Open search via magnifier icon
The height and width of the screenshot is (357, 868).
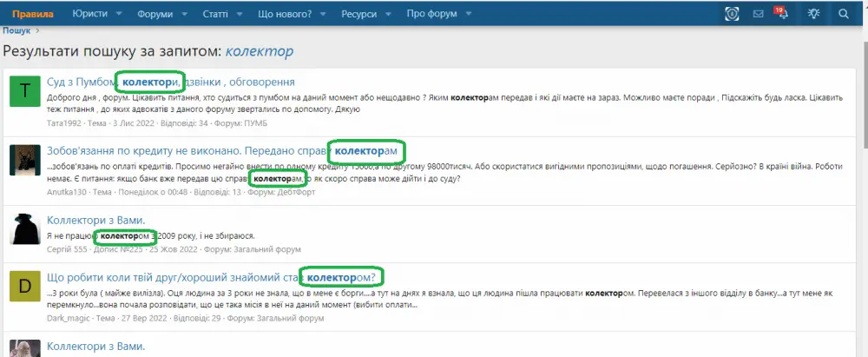[844, 14]
